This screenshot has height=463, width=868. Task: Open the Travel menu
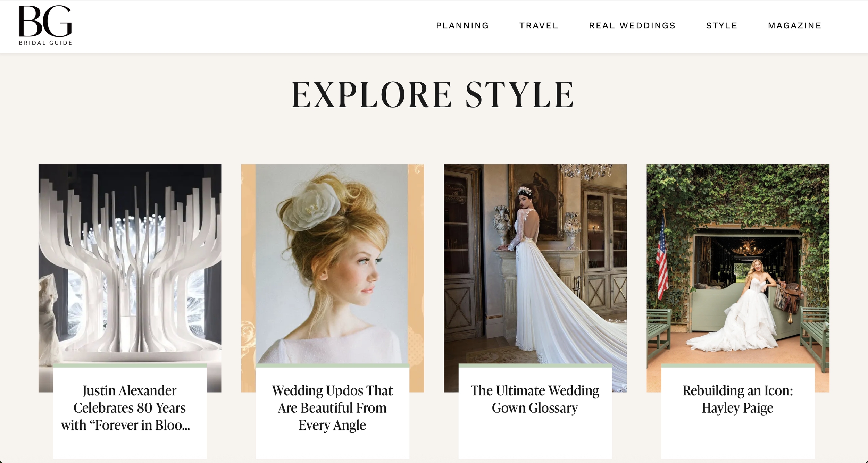coord(539,26)
